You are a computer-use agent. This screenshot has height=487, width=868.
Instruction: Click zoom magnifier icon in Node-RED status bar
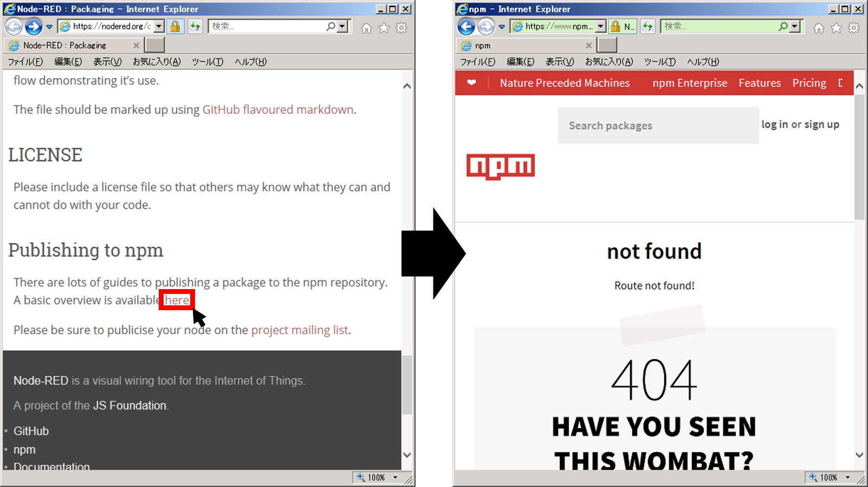coord(360,477)
